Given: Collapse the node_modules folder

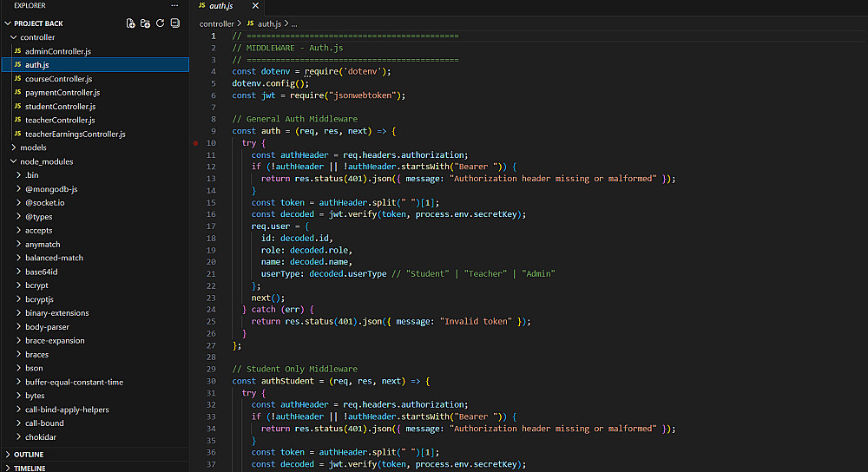Looking at the screenshot, I should pos(46,161).
